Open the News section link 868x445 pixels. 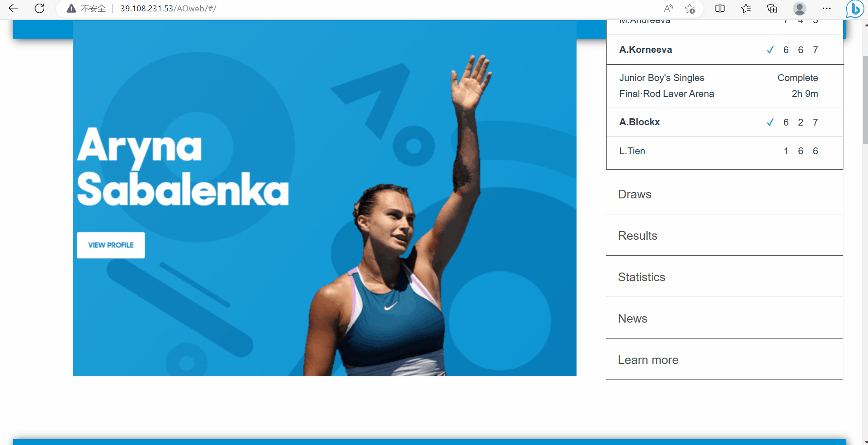(725, 319)
